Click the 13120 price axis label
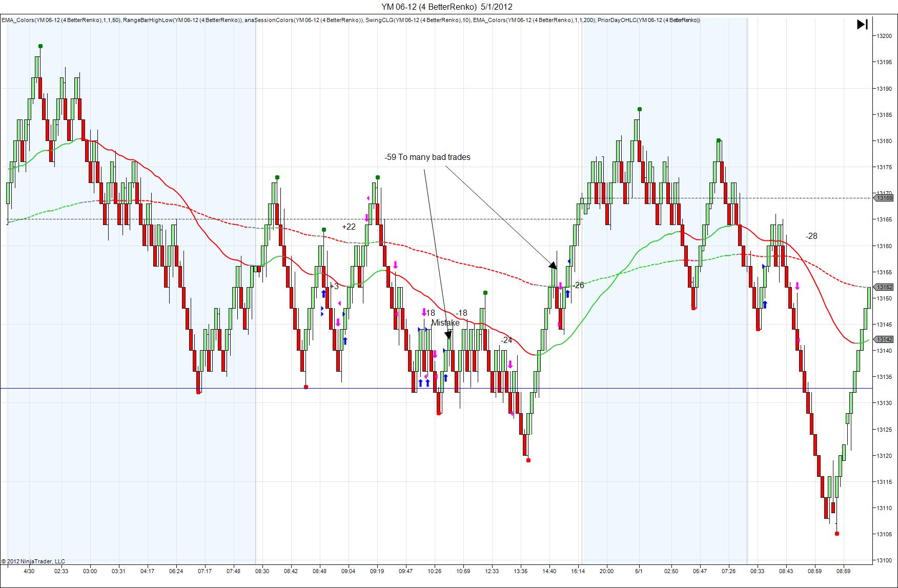 point(884,456)
